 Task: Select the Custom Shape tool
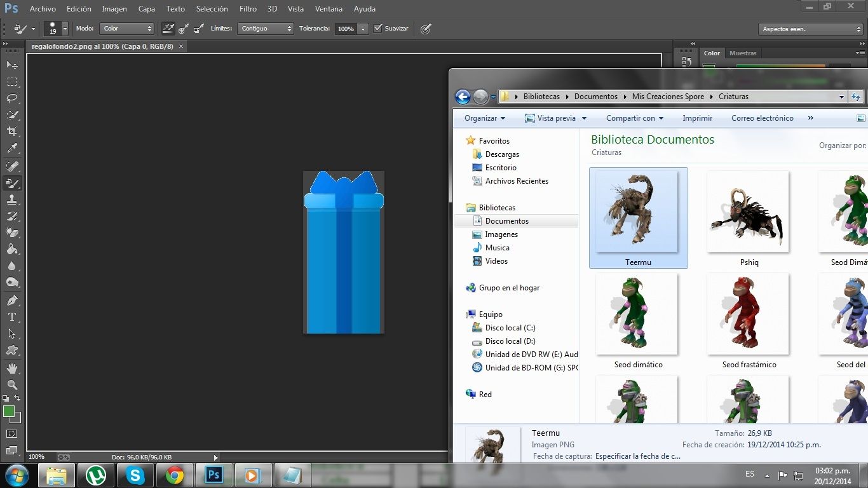pyautogui.click(x=12, y=350)
